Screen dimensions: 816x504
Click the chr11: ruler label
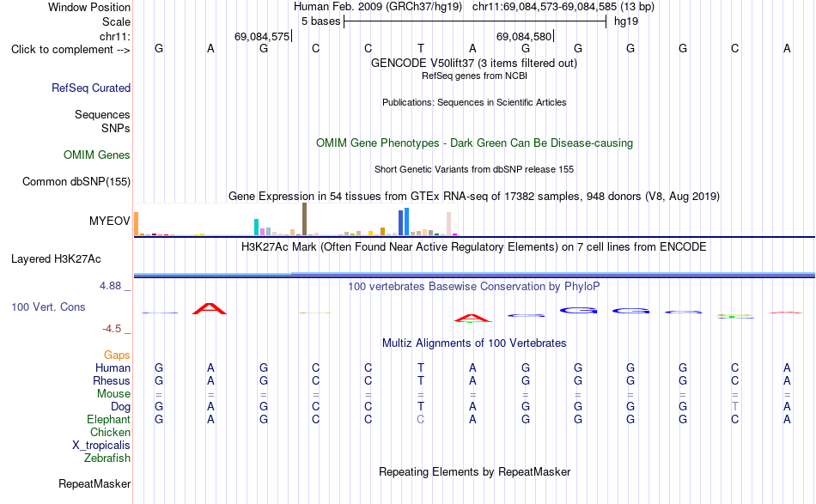pos(115,36)
